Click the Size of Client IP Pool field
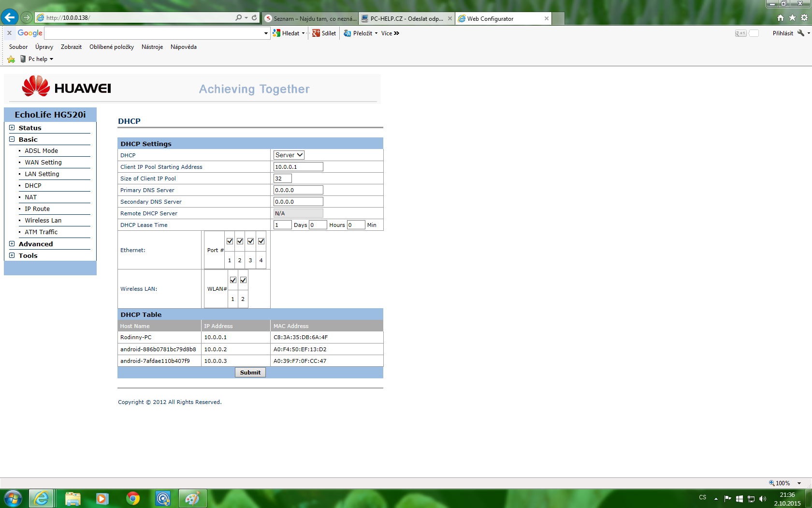This screenshot has height=508, width=812. coord(283,179)
